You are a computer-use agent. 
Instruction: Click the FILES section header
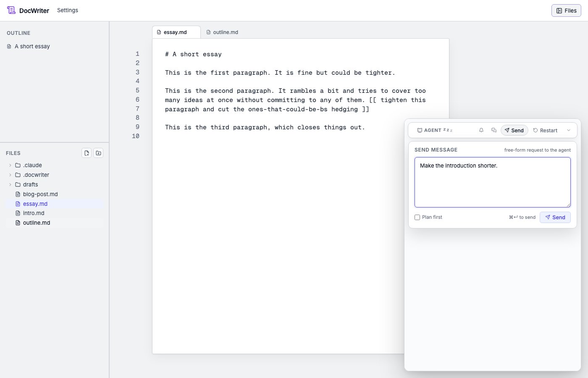click(x=13, y=153)
